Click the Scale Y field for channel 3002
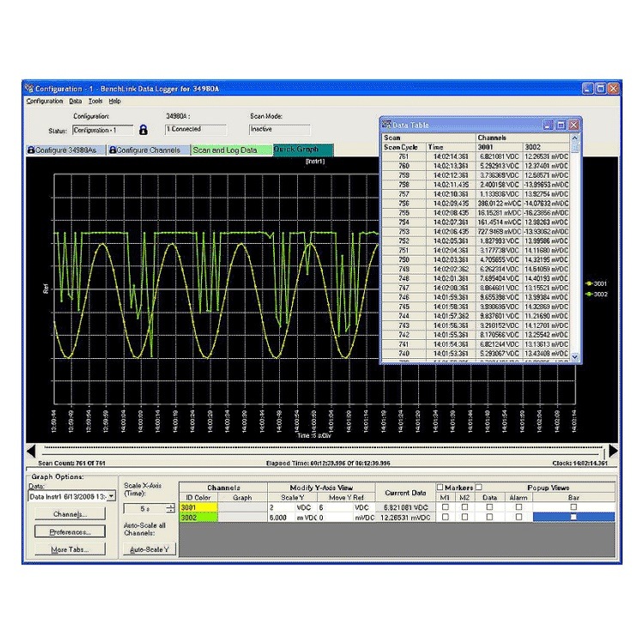Screen dimensions: 644x644 pyautogui.click(x=283, y=518)
